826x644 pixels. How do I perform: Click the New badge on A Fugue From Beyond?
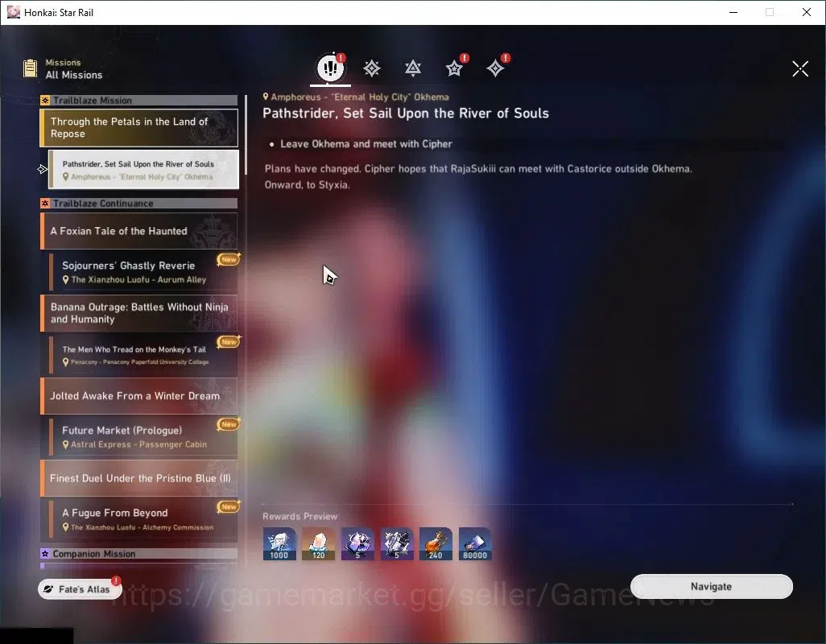point(229,506)
